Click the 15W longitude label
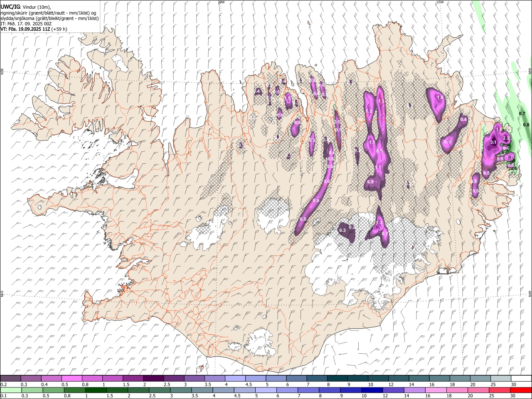Screen dimensions: 532x399 (x=440, y=2)
